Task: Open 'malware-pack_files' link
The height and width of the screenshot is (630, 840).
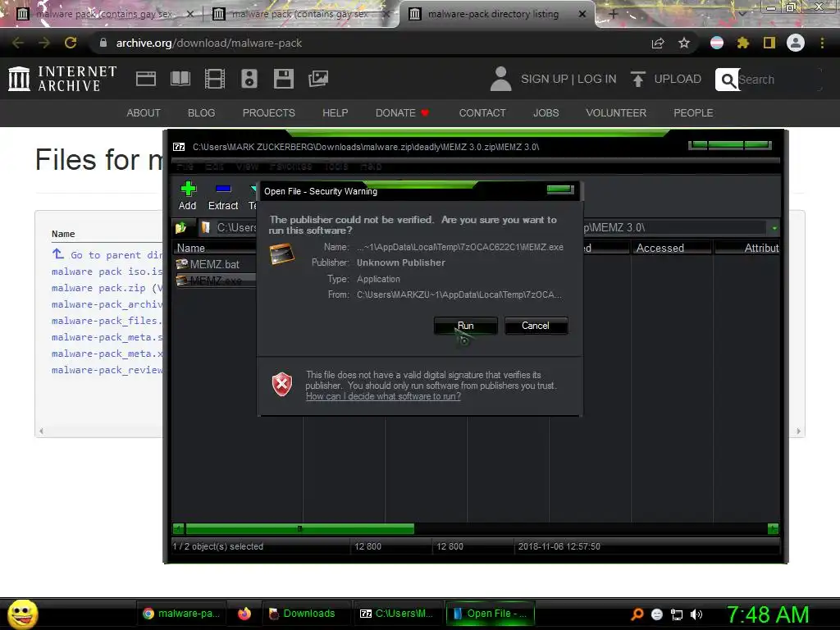Action: click(x=107, y=321)
